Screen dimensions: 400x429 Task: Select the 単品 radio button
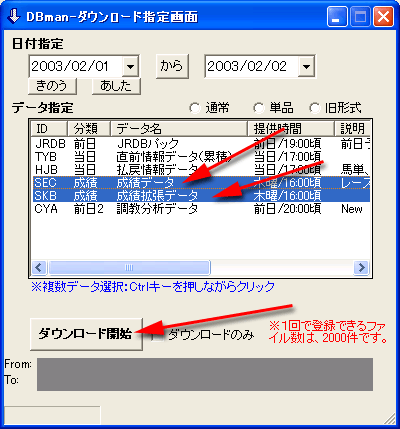[x=259, y=108]
